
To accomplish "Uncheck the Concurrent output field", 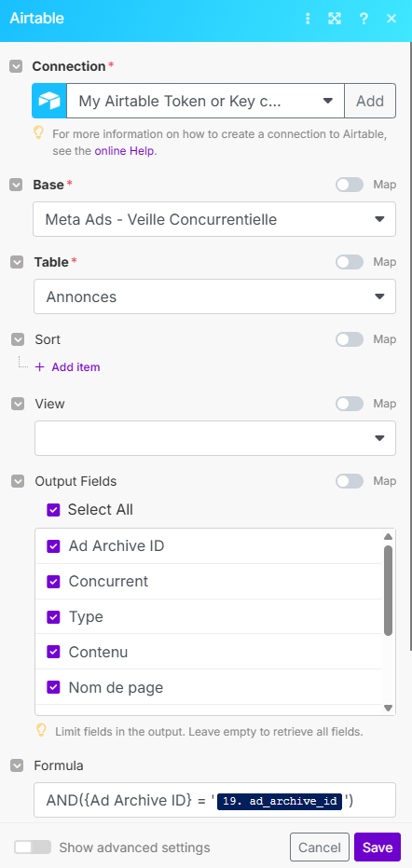I will coord(53,581).
